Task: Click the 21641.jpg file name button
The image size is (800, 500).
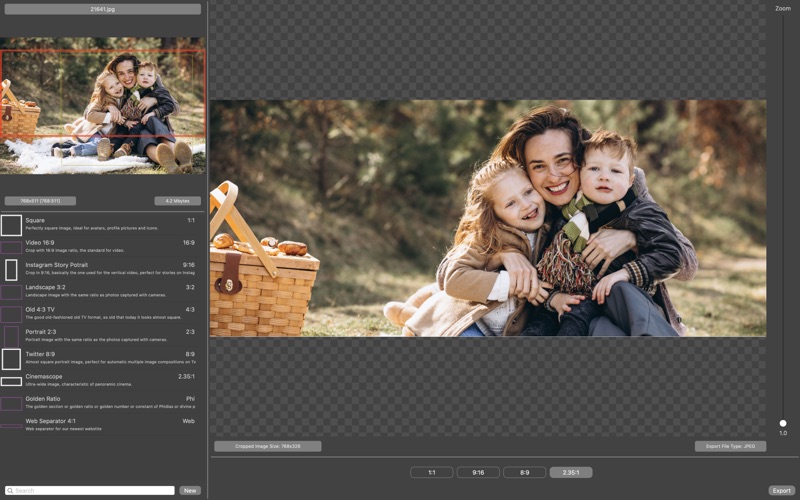Action: click(x=103, y=9)
